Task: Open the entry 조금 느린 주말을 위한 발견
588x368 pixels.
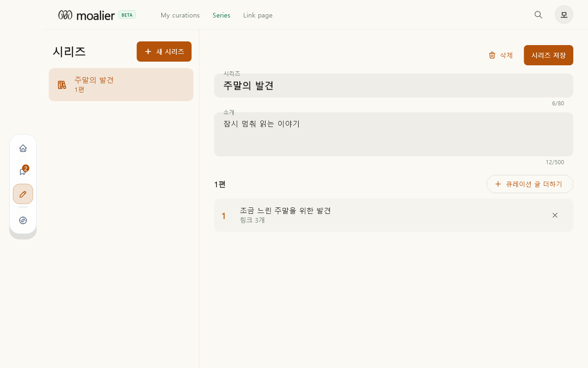Action: click(394, 215)
